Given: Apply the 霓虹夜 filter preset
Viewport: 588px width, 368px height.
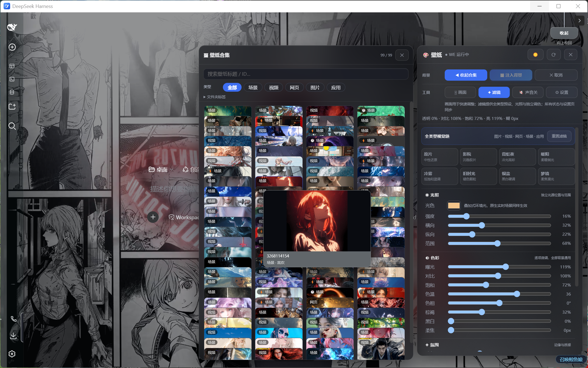Looking at the screenshot, I should click(x=518, y=157).
